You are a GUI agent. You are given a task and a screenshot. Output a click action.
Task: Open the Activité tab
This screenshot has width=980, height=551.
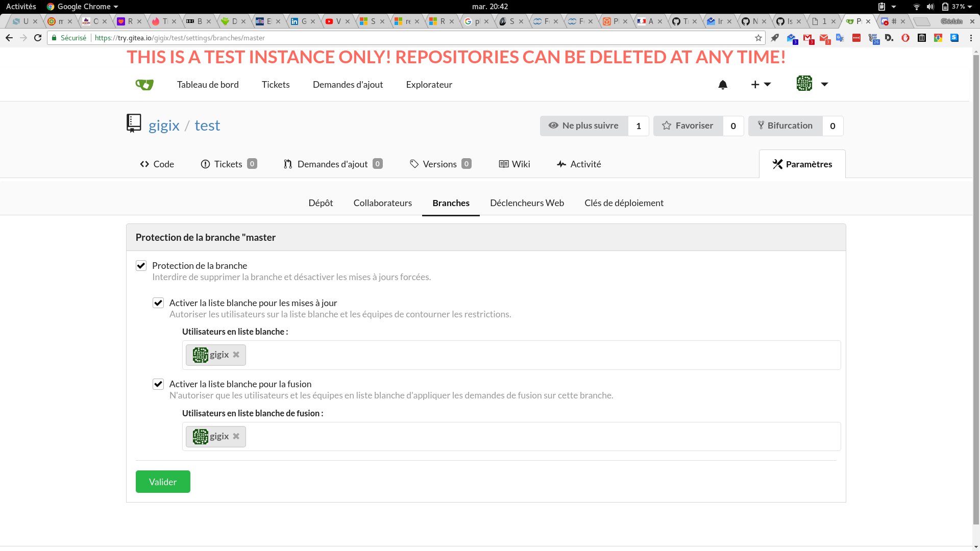(x=579, y=164)
